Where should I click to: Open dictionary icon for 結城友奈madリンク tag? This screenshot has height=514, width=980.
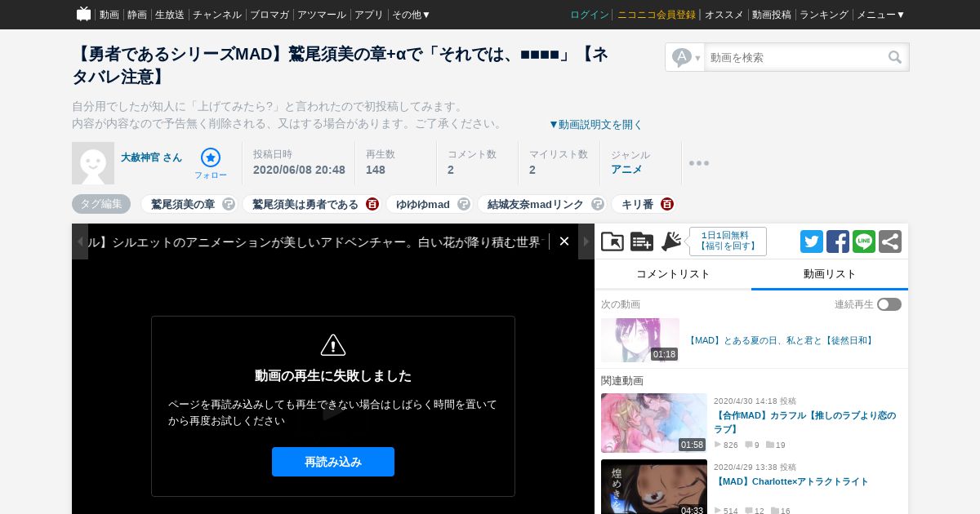598,204
